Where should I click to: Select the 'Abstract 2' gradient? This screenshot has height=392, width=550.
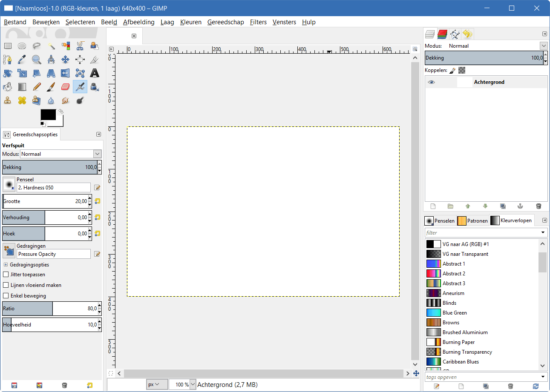point(454,274)
